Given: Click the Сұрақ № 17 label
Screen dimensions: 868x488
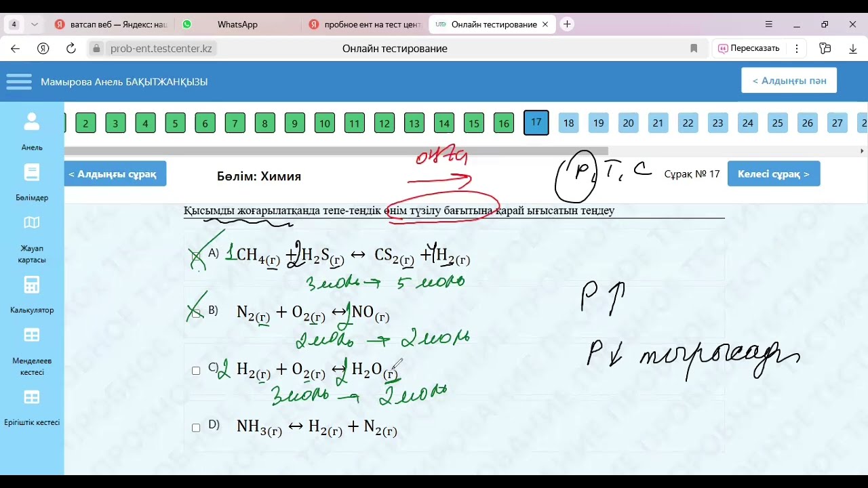Looking at the screenshot, I should (x=692, y=174).
